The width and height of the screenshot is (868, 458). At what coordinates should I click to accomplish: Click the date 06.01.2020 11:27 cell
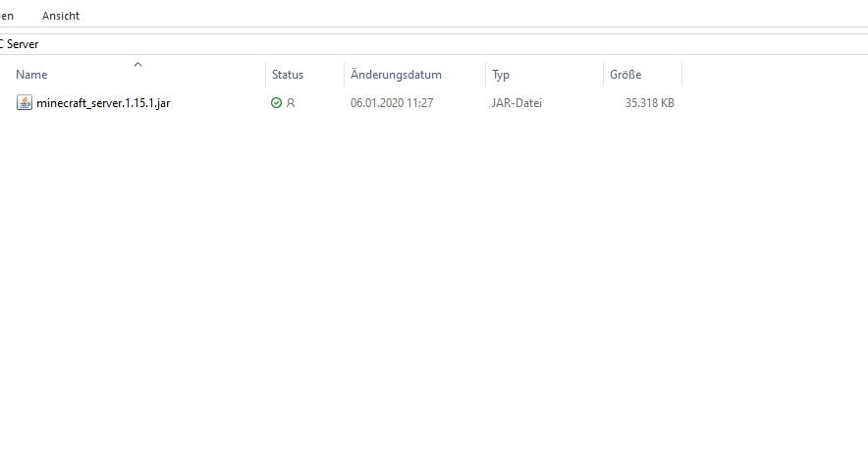click(392, 103)
